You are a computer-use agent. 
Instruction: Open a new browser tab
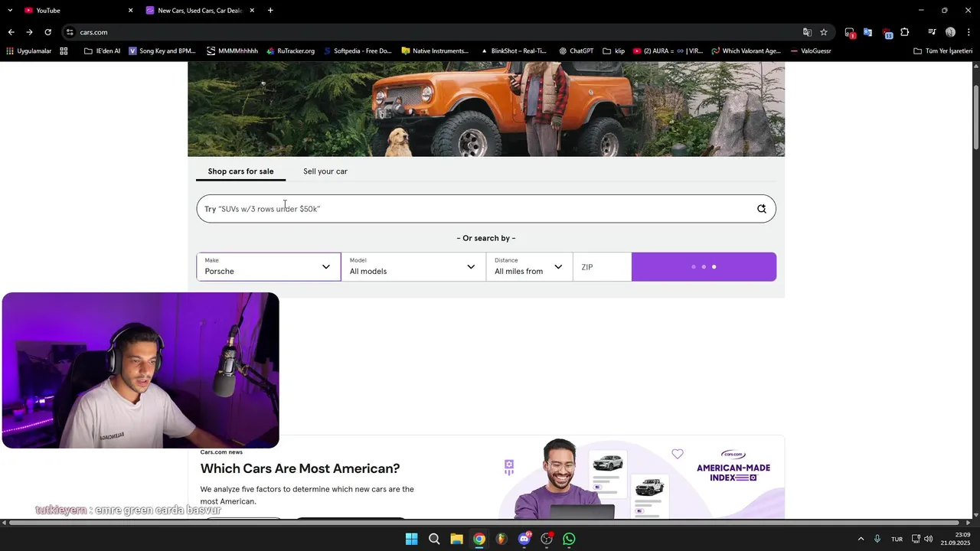point(270,10)
